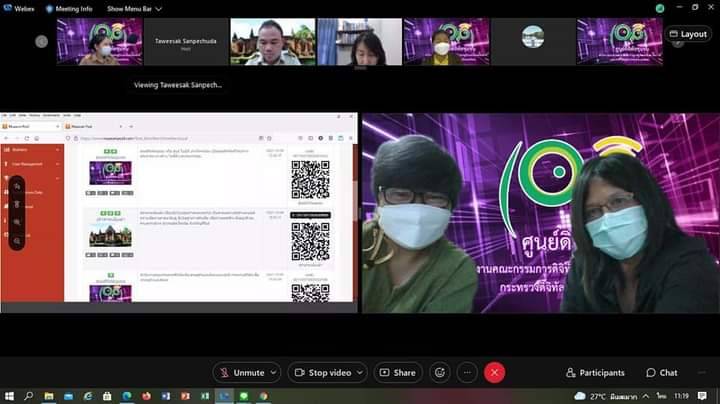720x404 pixels.
Task: Click the large video of two masked participants
Action: tap(541, 213)
